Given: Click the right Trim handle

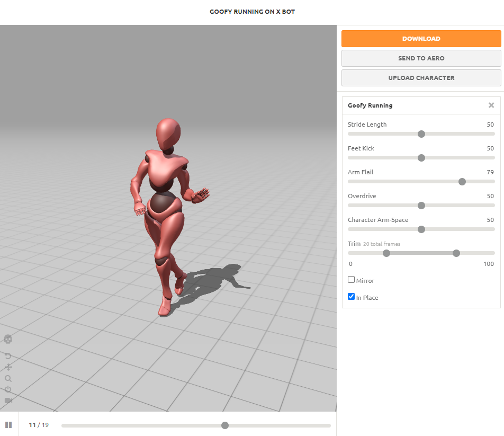Looking at the screenshot, I should click(x=456, y=253).
